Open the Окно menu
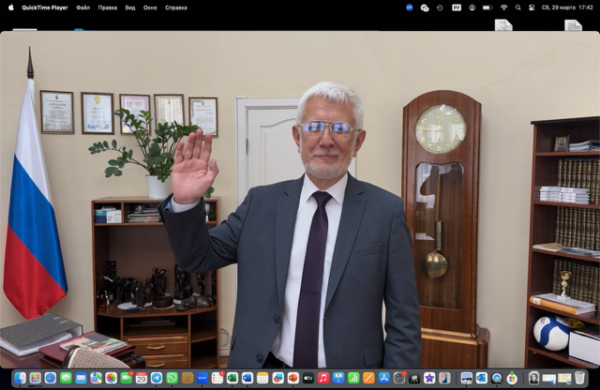 pos(150,8)
